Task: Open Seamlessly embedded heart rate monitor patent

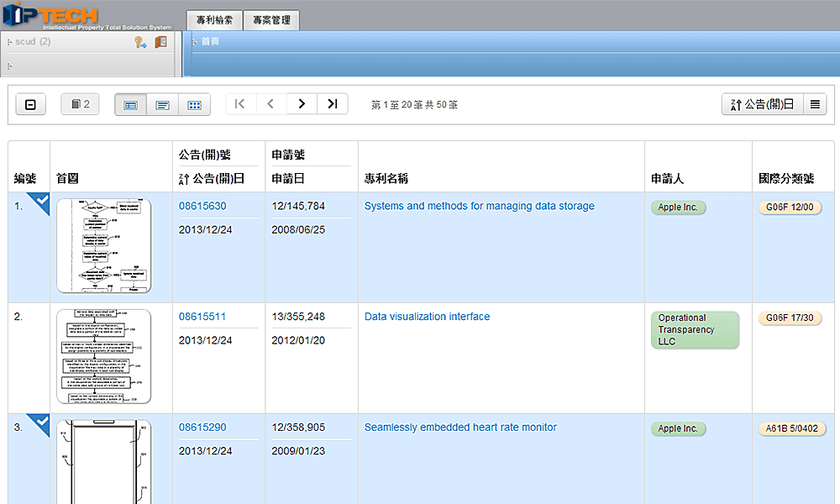Action: (460, 428)
